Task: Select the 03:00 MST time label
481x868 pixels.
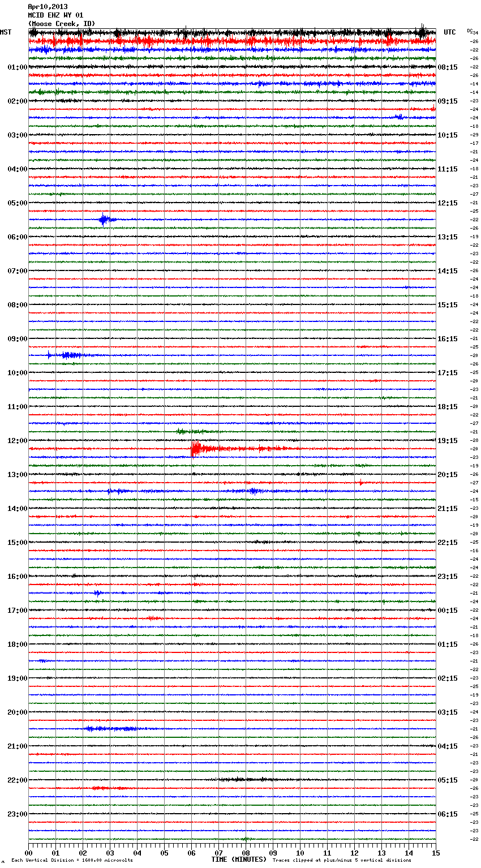Action: [18, 135]
